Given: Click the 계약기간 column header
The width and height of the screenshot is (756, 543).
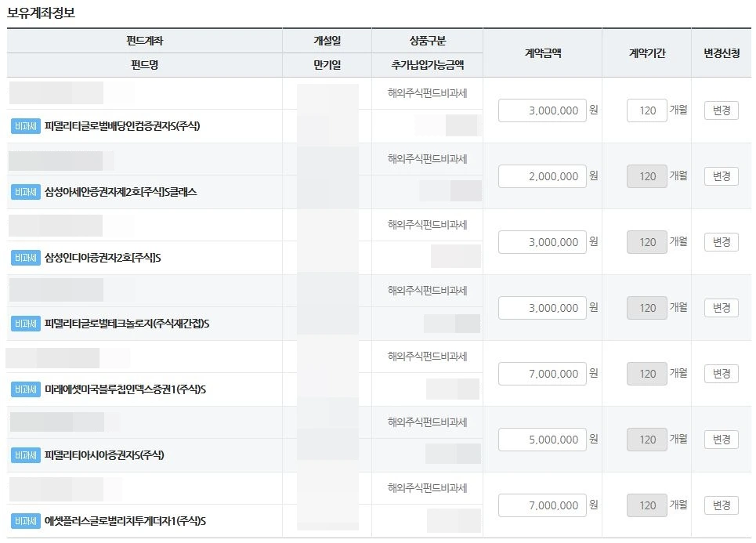Looking at the screenshot, I should coord(647,53).
